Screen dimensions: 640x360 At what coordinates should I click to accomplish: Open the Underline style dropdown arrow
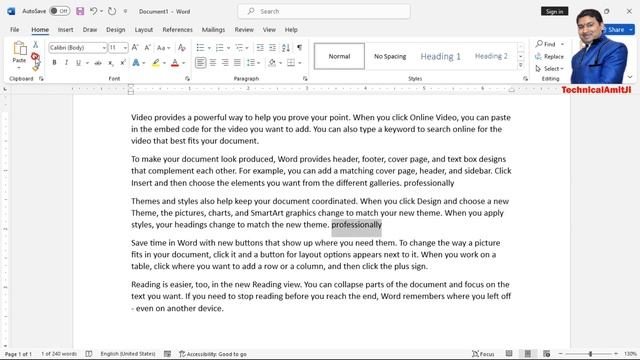click(87, 63)
